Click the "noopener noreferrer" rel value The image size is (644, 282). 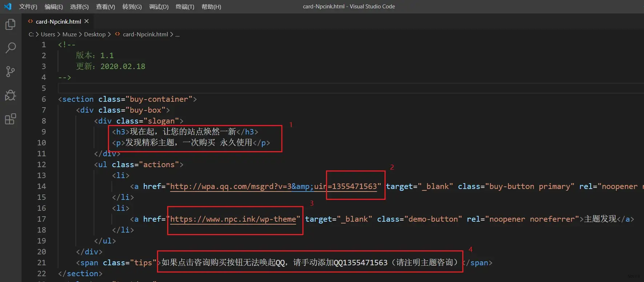click(532, 219)
